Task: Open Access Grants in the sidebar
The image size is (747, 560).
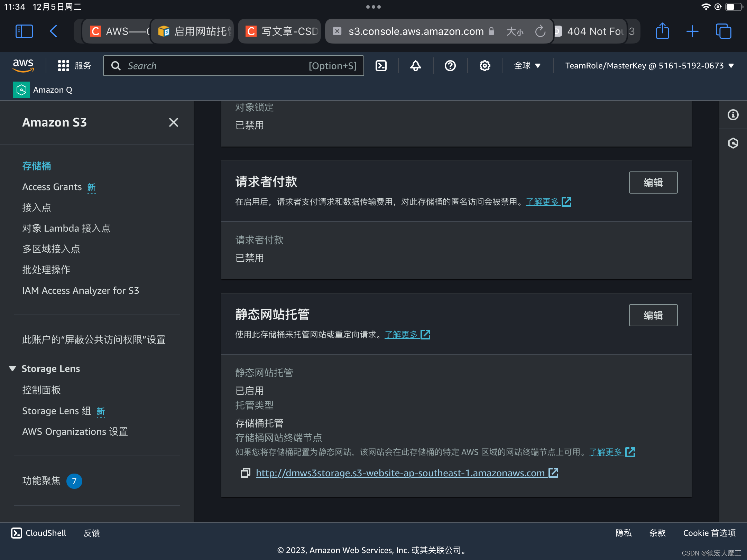Action: click(x=52, y=187)
